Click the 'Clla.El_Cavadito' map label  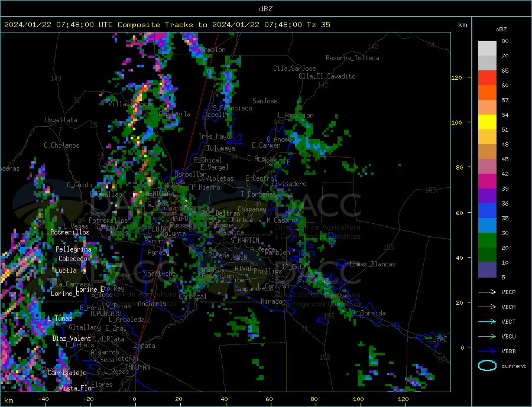click(327, 76)
